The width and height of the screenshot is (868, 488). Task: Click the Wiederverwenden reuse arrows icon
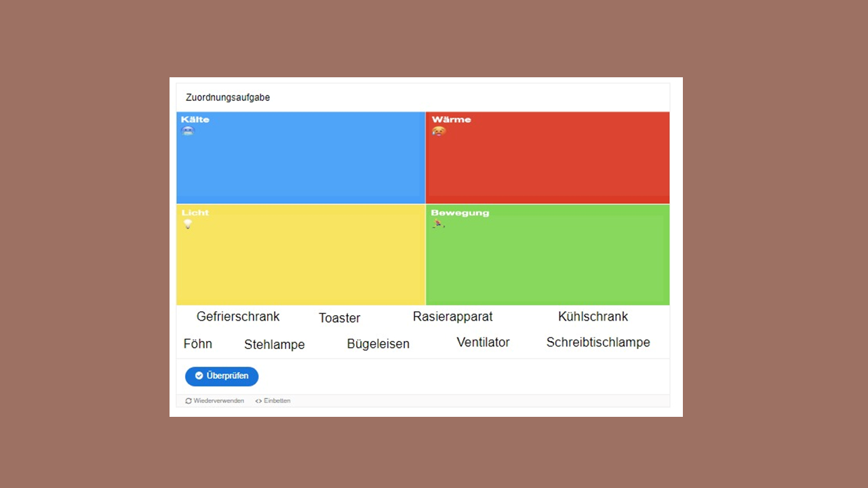click(x=189, y=401)
